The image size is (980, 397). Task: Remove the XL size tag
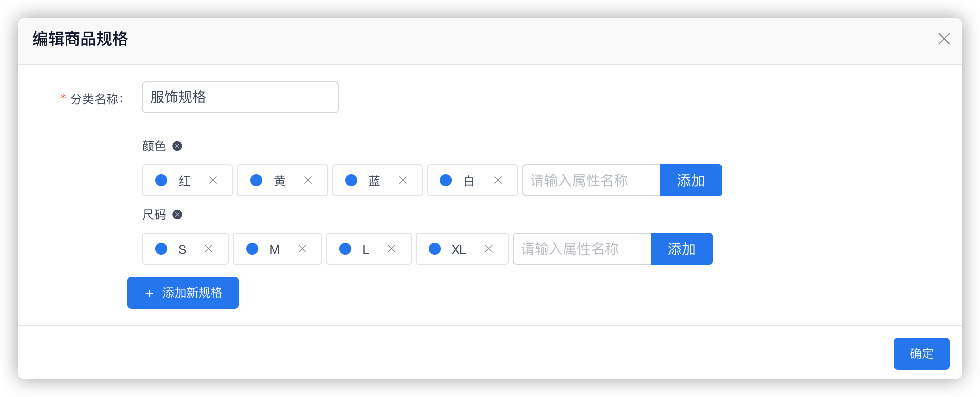pos(488,249)
